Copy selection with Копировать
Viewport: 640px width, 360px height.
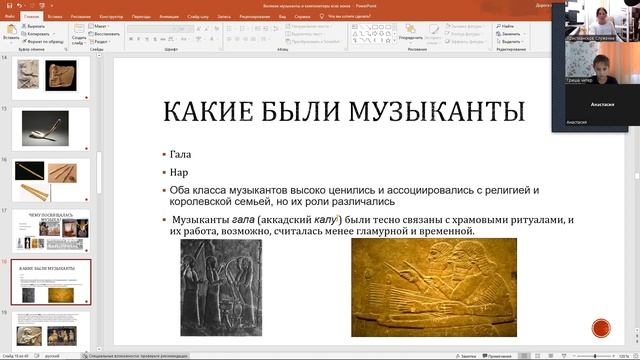click(36, 34)
